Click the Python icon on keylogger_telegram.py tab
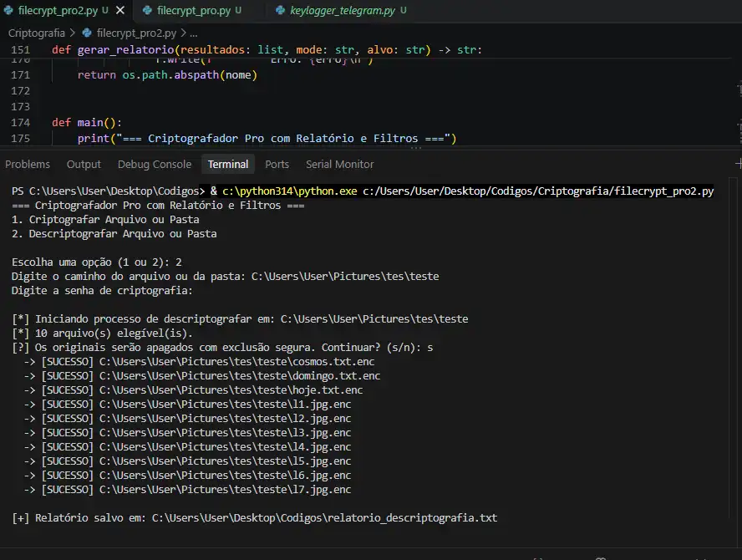This screenshot has width=742, height=560. (280, 10)
